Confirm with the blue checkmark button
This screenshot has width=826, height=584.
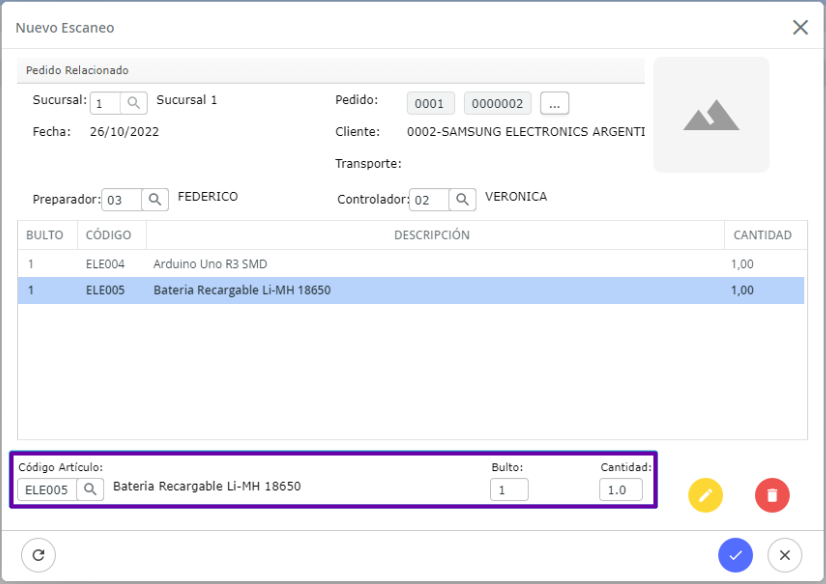point(735,555)
